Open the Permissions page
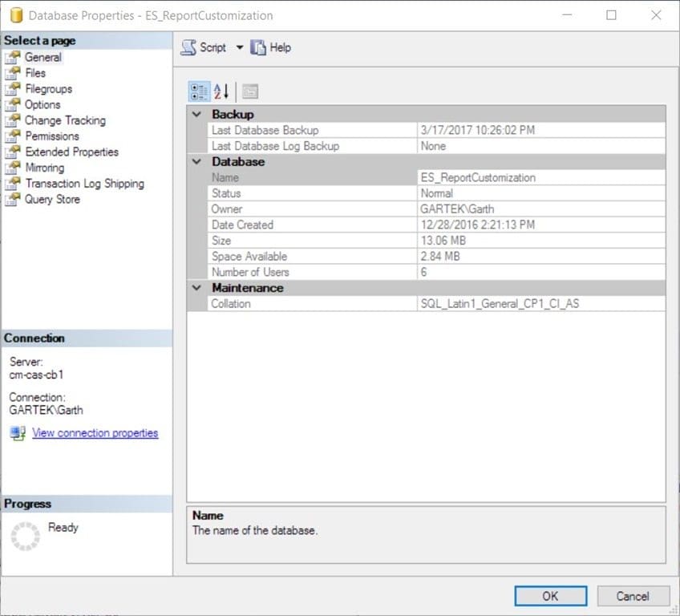Screen dimensions: 680x616 tap(52, 136)
